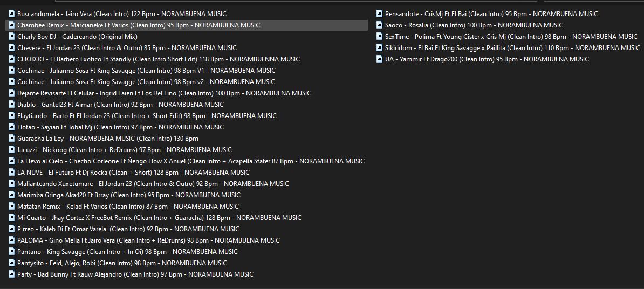The width and height of the screenshot is (644, 289).
Task: Click the file icon of Saoco - Rosalia
Action: tap(380, 25)
